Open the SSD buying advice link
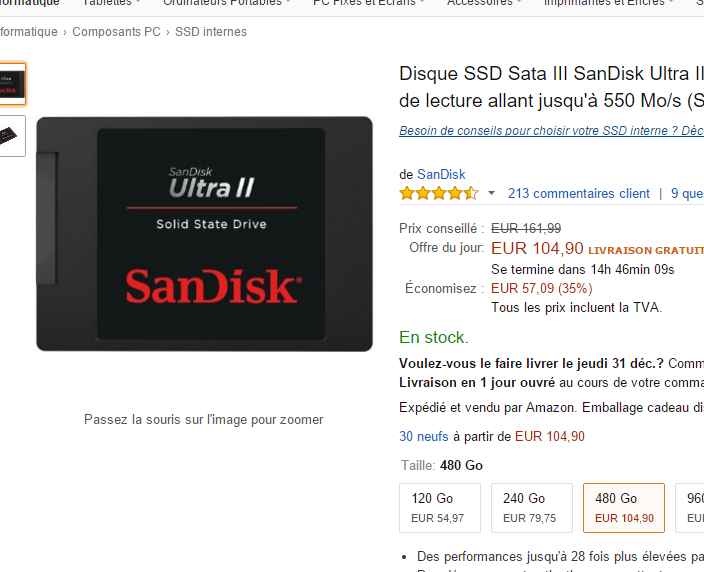The height and width of the screenshot is (572, 704). coord(551,131)
